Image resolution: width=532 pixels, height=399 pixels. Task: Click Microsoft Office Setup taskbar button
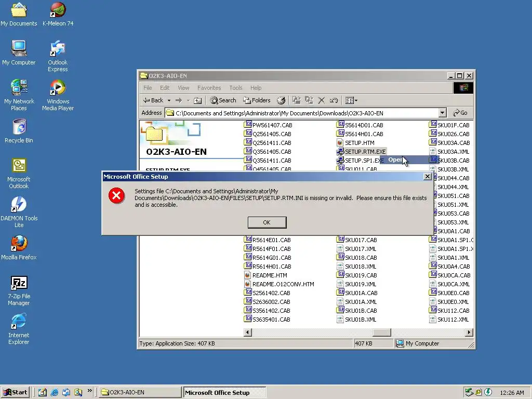coord(224,393)
